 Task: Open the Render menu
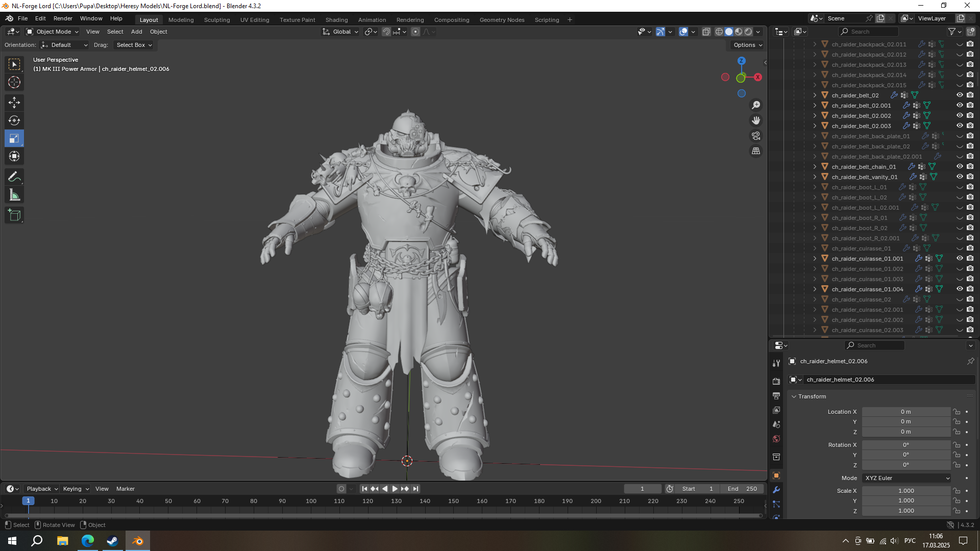(x=63, y=18)
